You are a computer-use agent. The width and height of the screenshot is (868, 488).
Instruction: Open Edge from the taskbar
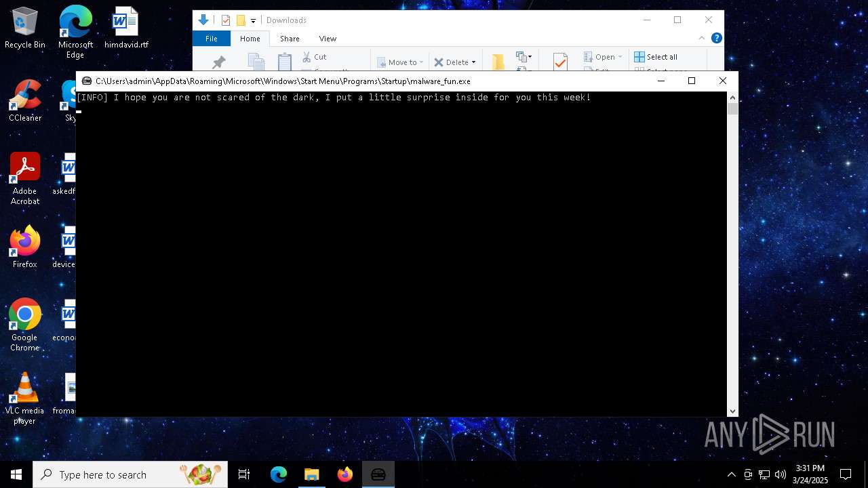(279, 474)
